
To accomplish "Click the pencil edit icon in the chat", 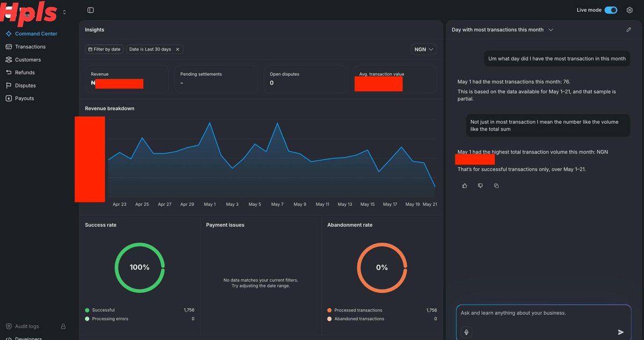I will [628, 30].
